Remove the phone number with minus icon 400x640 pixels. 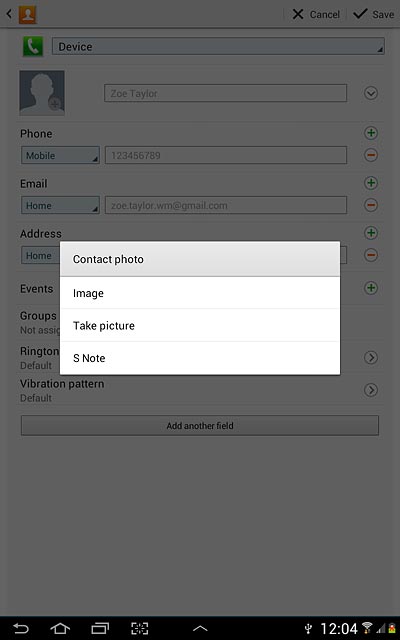[x=371, y=155]
